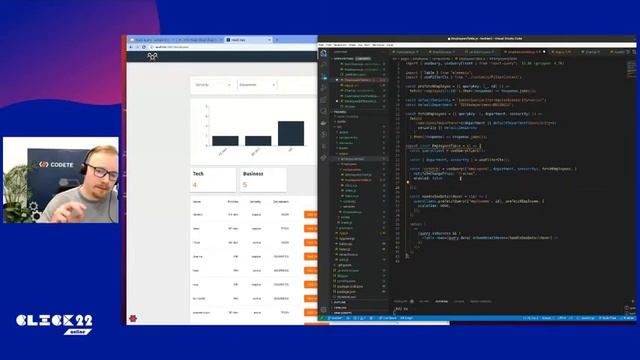Open the Extensions view in VS Code
This screenshot has height=360, width=640.
(x=324, y=100)
